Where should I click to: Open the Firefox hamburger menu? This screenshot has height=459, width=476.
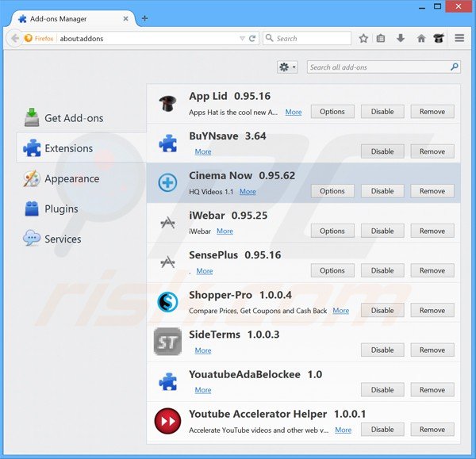pyautogui.click(x=459, y=38)
